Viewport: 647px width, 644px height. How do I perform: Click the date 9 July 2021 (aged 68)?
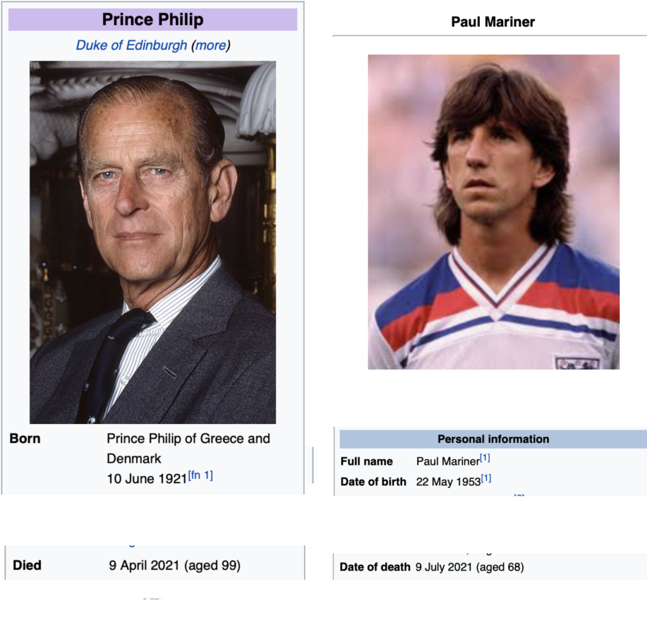470,567
